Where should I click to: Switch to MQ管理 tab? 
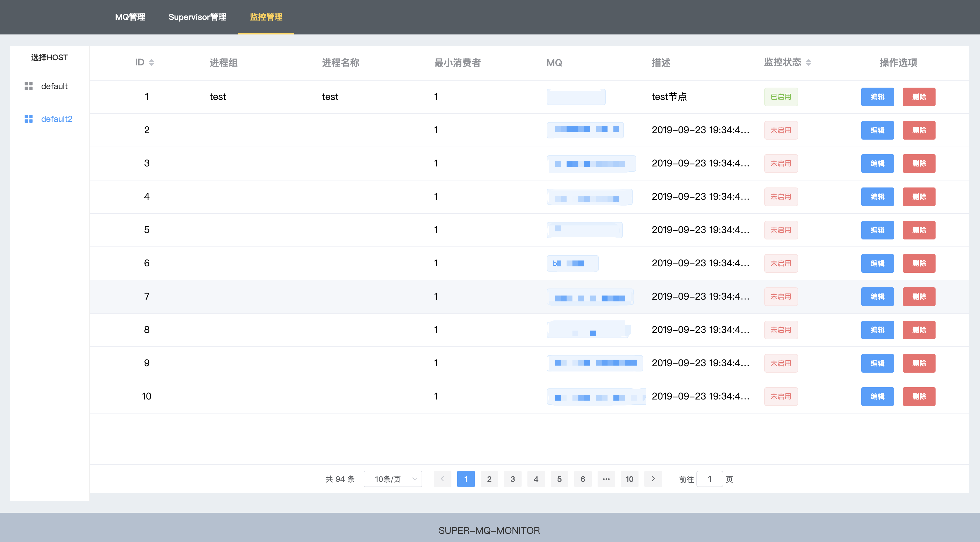pos(130,17)
